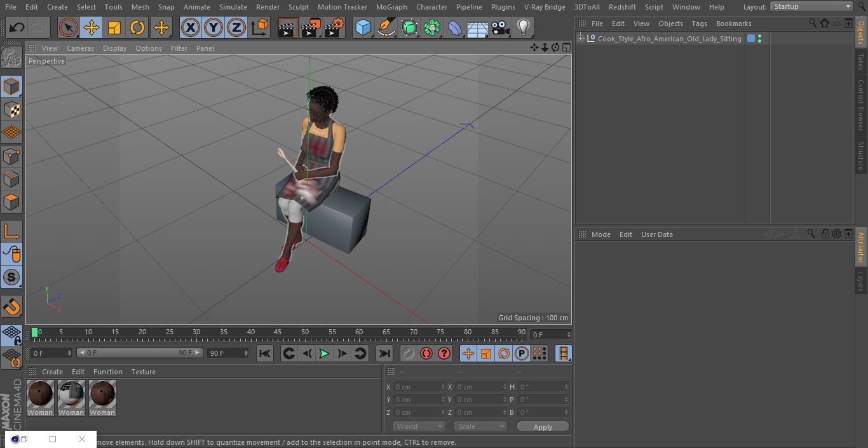Click the X position stepper arrows
This screenshot has width=868, height=448.
443,387
